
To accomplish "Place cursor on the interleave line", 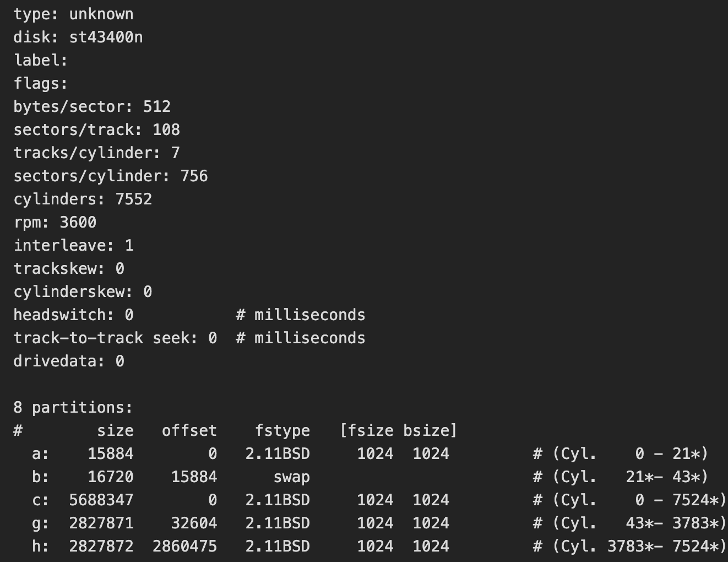I will (73, 246).
